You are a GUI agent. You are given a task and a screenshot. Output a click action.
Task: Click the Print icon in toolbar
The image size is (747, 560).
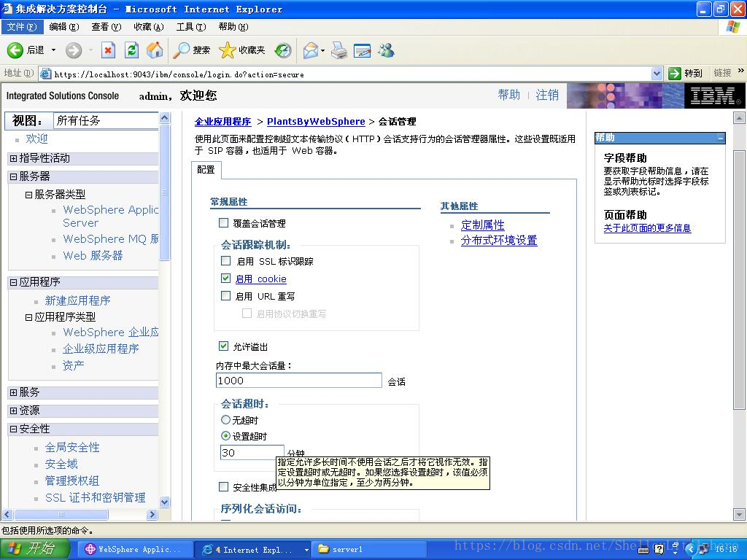click(x=339, y=50)
